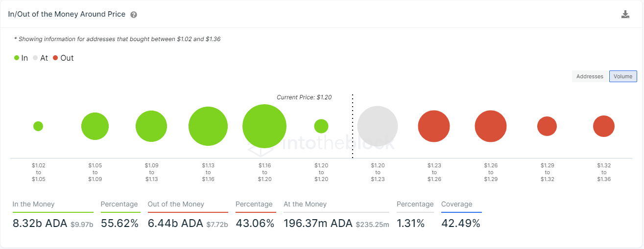This screenshot has width=644, height=249.
Task: Toggle the red Out legend item
Action: point(63,58)
